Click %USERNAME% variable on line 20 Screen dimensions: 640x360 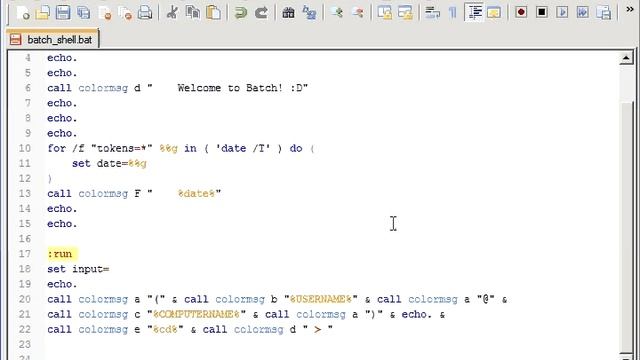coord(321,299)
